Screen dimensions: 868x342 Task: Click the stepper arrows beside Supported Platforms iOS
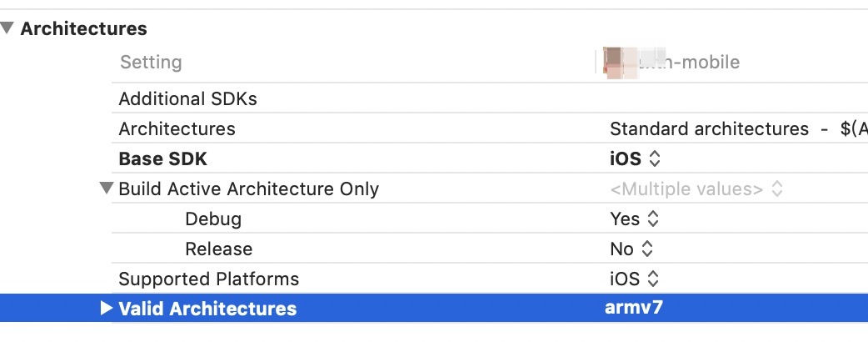point(655,279)
